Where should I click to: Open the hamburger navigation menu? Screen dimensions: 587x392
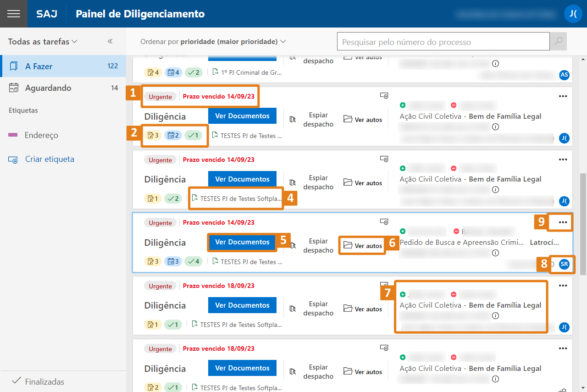pos(14,14)
